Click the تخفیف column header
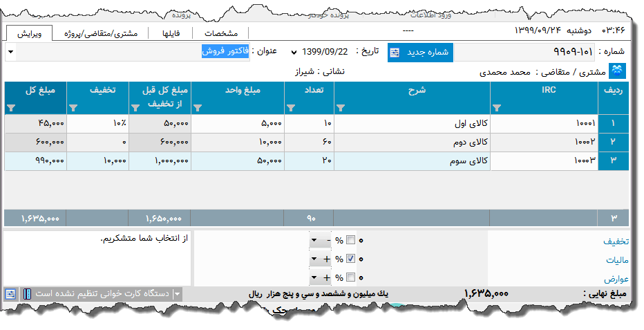 (x=97, y=98)
